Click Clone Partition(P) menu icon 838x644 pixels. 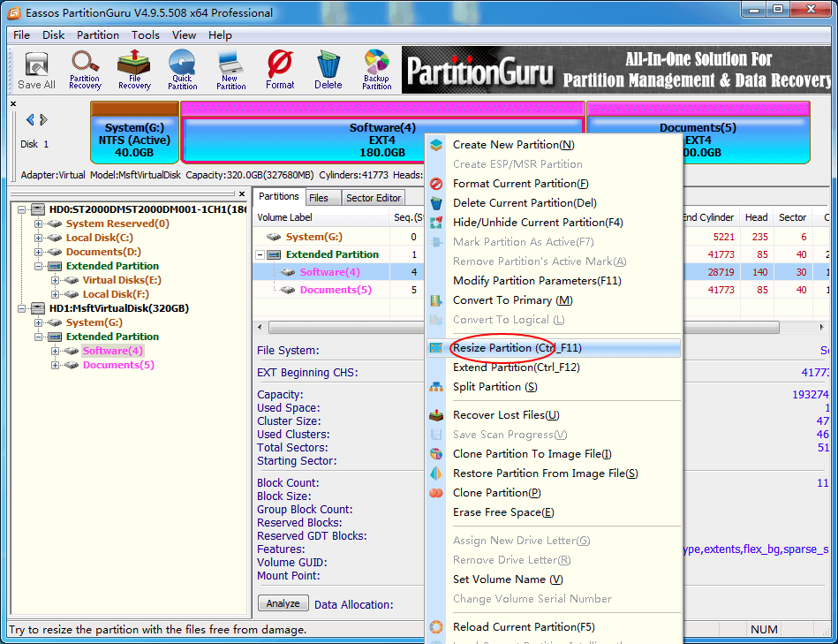click(436, 493)
